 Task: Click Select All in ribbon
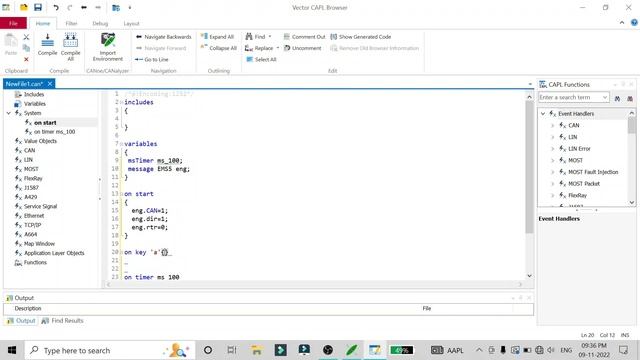[x=261, y=60]
